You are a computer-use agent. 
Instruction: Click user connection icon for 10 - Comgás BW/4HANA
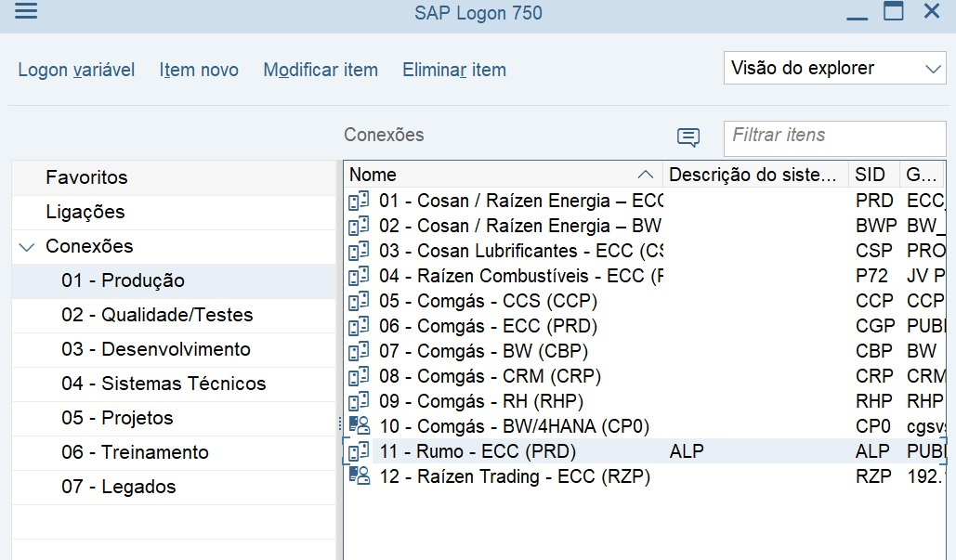pos(359,425)
